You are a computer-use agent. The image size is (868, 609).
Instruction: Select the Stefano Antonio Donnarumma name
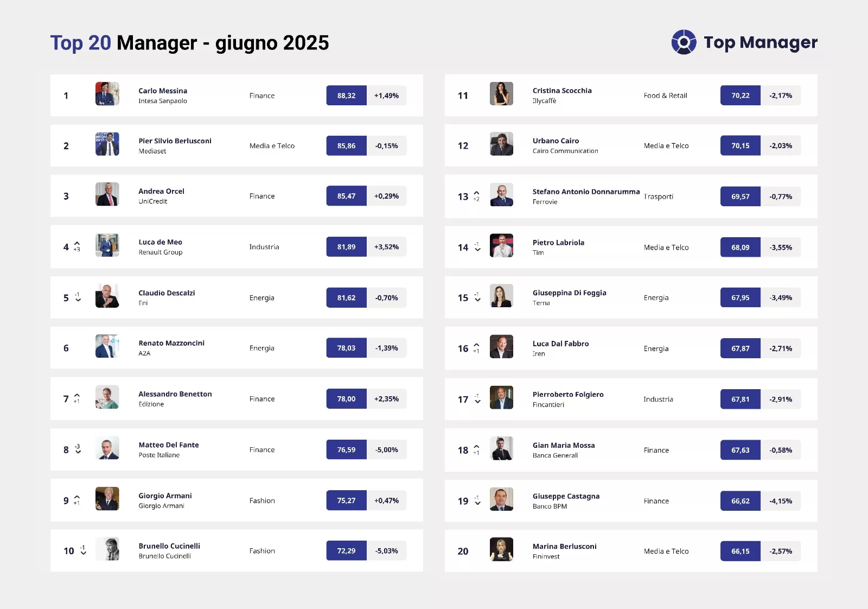(x=586, y=192)
